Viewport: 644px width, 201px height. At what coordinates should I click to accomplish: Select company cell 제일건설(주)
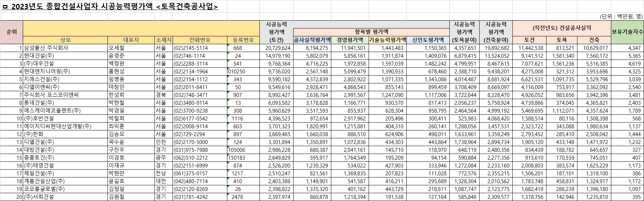[65, 173]
